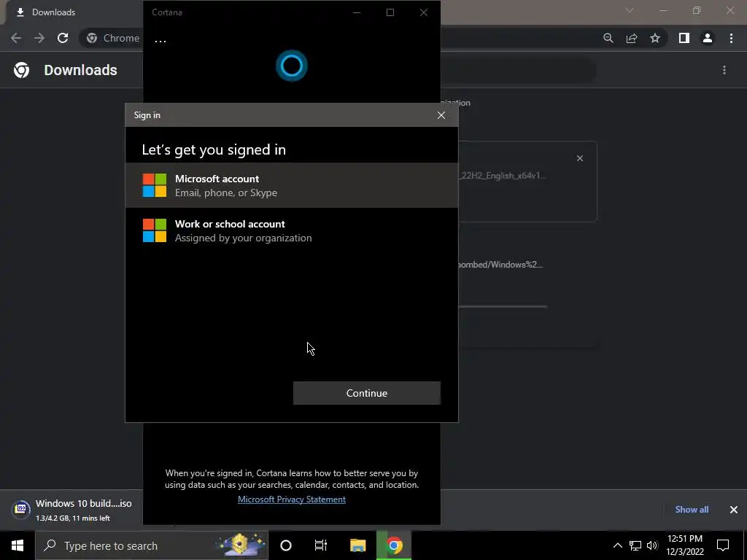Open the Windows Start menu
The height and width of the screenshot is (560, 747).
coord(18,545)
